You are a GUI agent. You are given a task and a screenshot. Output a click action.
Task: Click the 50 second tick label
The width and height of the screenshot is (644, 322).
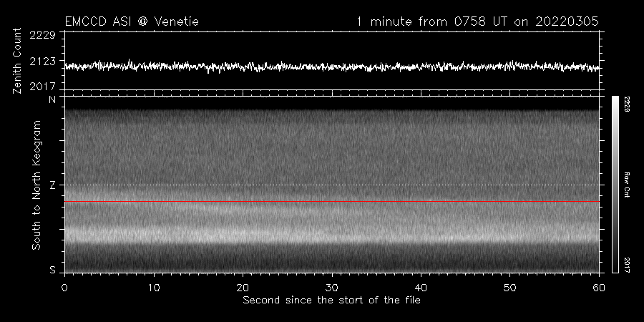click(x=509, y=288)
